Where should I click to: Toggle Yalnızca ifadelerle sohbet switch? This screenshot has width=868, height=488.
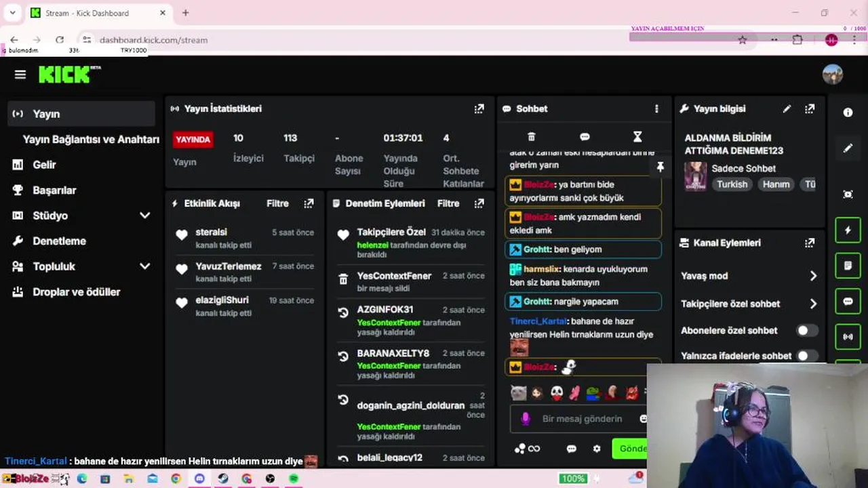pos(806,356)
